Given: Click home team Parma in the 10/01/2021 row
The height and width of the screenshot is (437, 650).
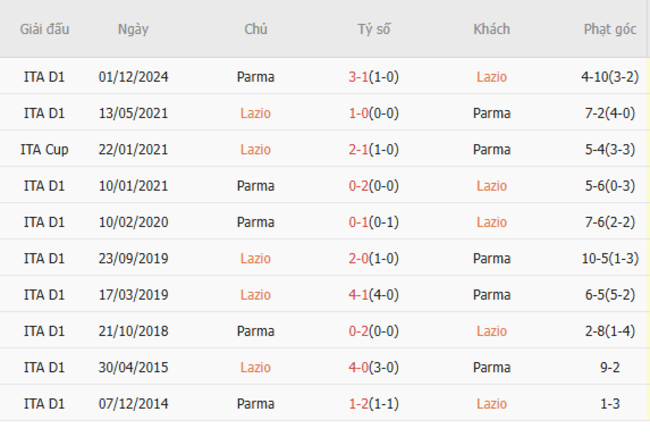Looking at the screenshot, I should 256,186.
